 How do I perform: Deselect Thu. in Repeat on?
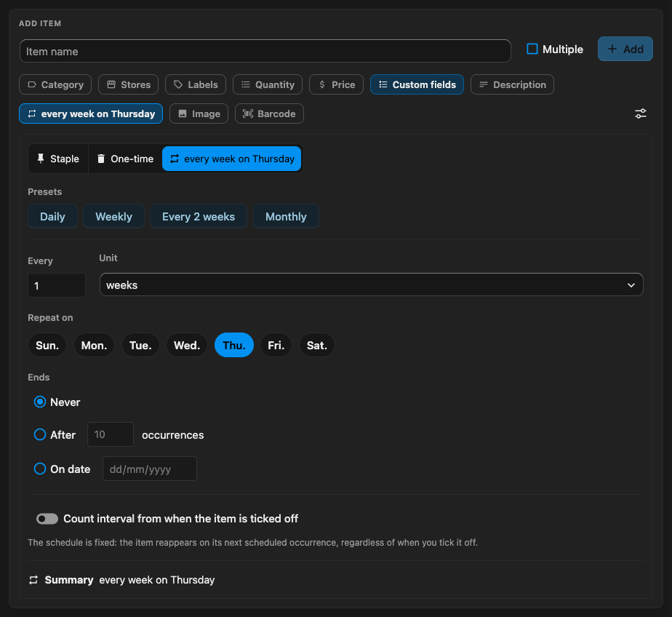234,345
